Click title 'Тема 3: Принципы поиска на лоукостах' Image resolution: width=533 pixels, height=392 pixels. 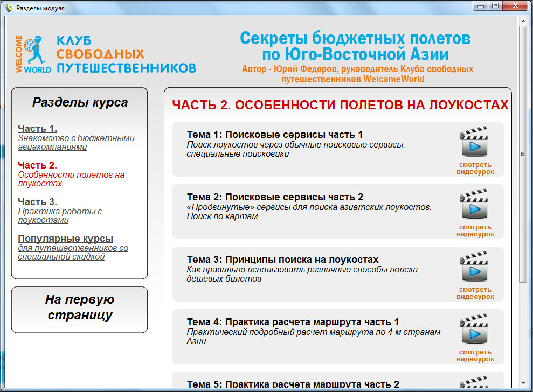tap(282, 260)
